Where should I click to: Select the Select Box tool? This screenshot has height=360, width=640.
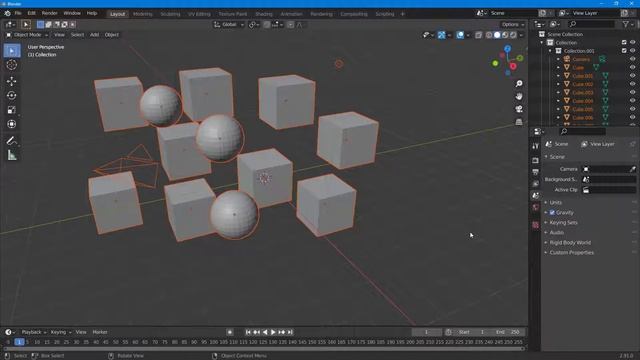click(x=12, y=51)
